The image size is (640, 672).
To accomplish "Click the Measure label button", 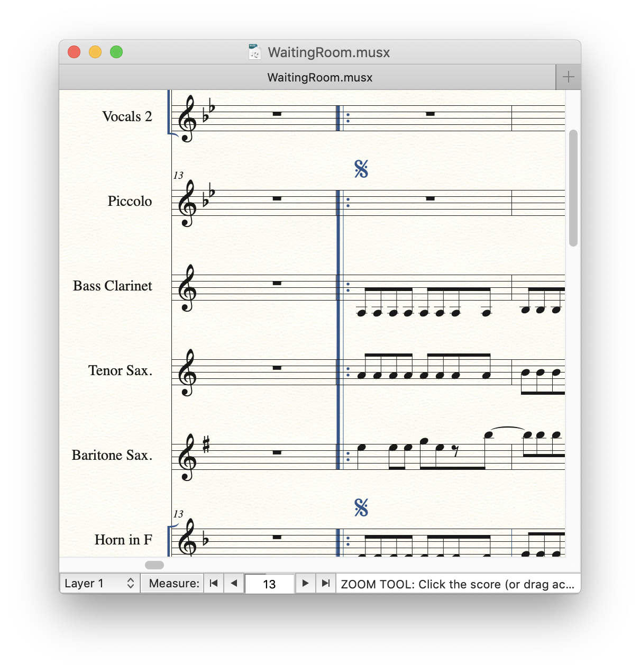I will point(173,583).
